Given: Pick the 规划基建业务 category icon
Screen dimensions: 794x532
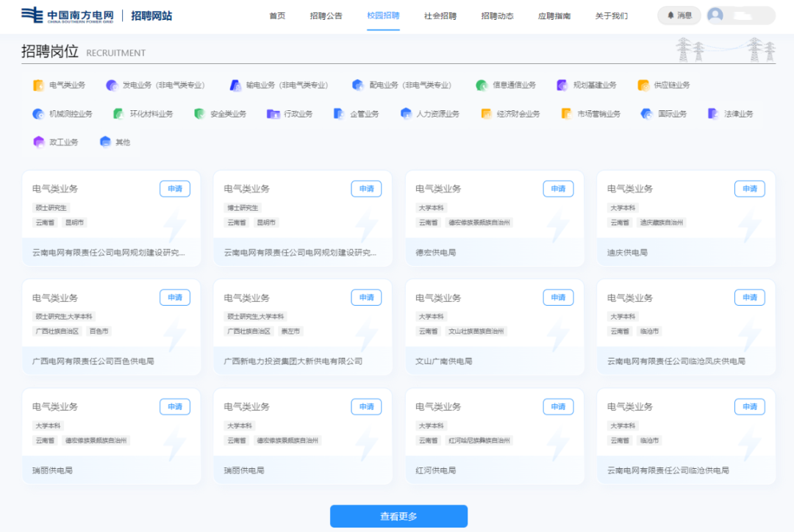Looking at the screenshot, I should [562, 85].
